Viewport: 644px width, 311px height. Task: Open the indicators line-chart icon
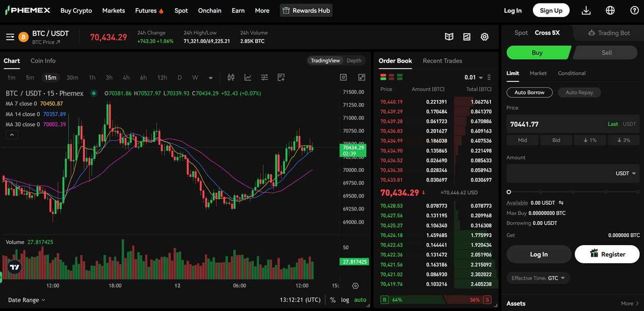(x=248, y=77)
